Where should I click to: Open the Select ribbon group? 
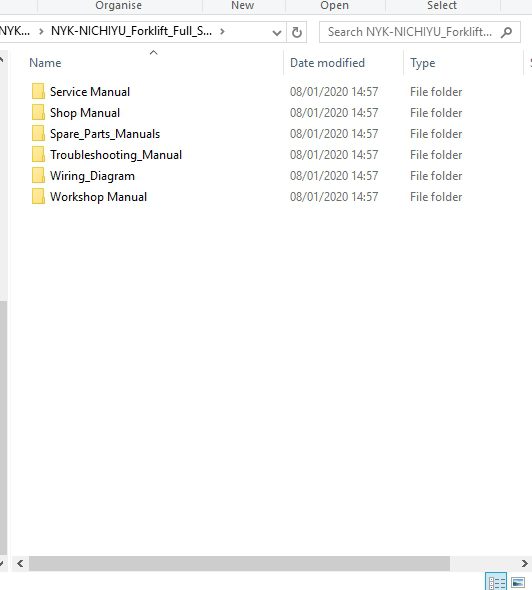pyautogui.click(x=442, y=6)
